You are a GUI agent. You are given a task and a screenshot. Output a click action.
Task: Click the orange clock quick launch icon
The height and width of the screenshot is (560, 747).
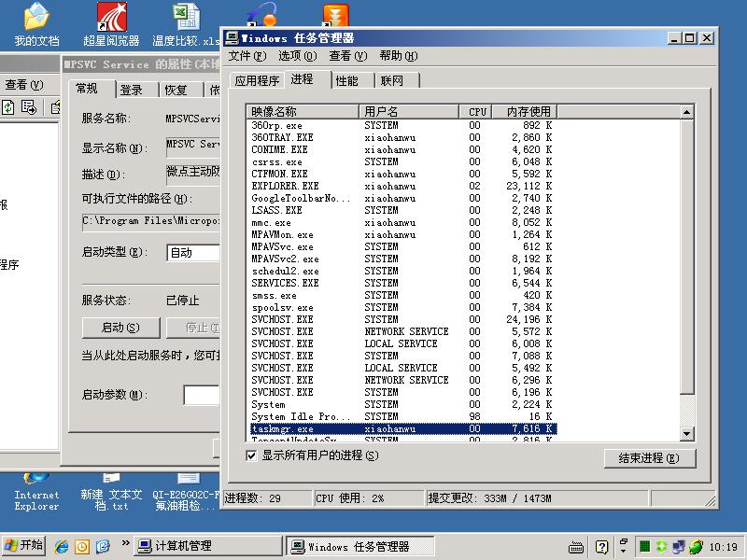[x=82, y=546]
